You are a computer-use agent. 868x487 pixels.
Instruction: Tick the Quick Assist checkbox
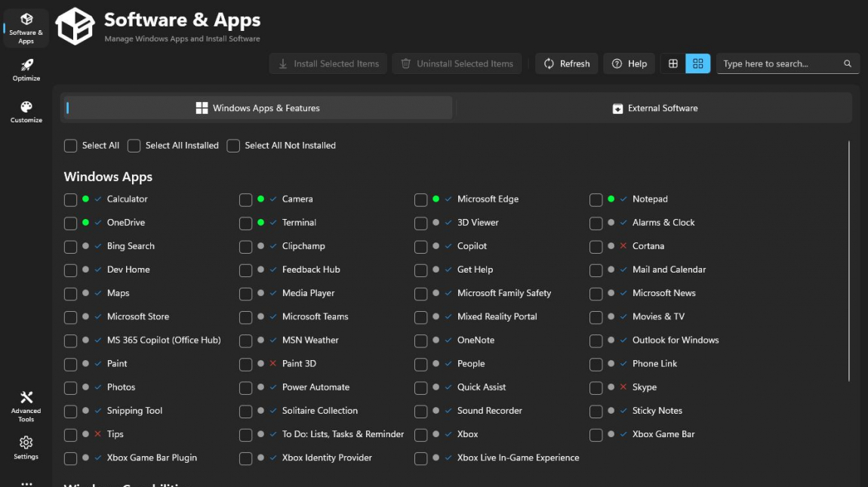coord(420,388)
